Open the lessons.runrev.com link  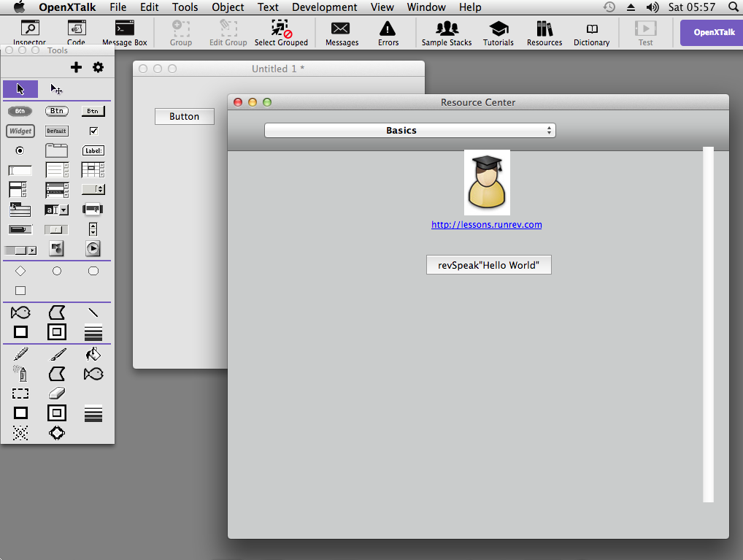click(487, 225)
